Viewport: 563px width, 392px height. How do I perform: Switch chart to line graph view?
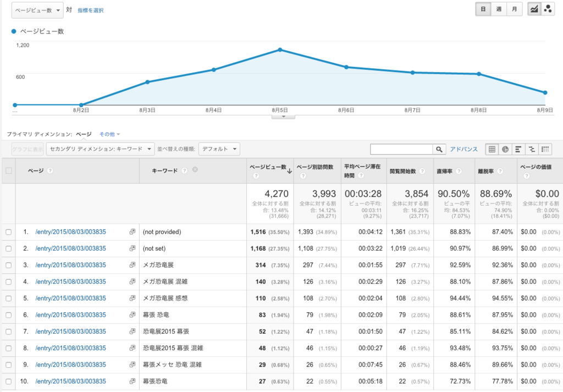[x=534, y=9]
